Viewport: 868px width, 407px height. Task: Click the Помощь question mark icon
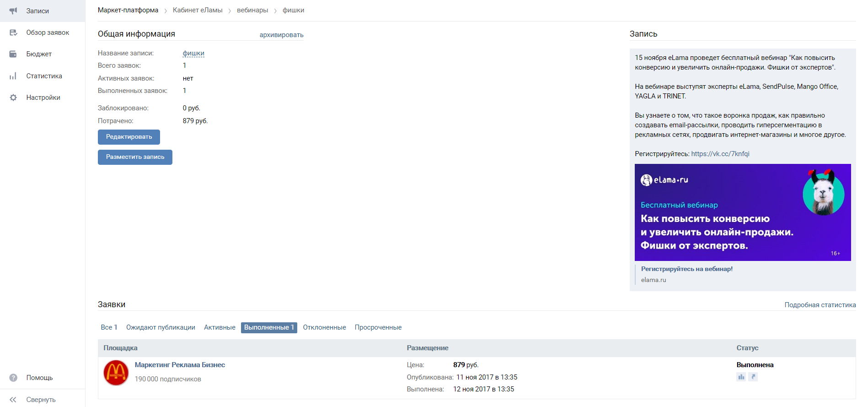pyautogui.click(x=13, y=378)
